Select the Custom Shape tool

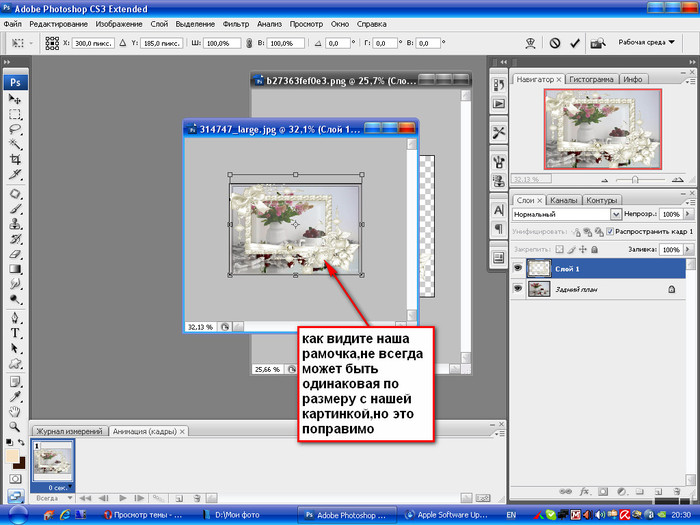(x=15, y=363)
